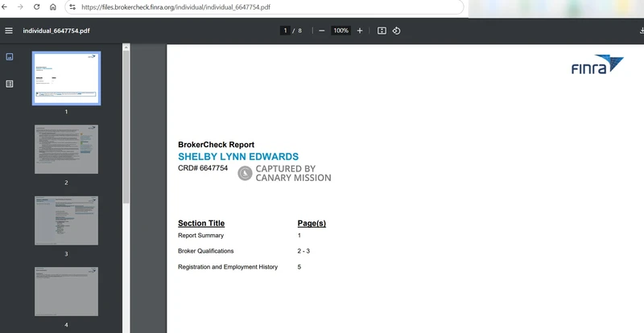Select page 1 thumbnail

(66, 78)
